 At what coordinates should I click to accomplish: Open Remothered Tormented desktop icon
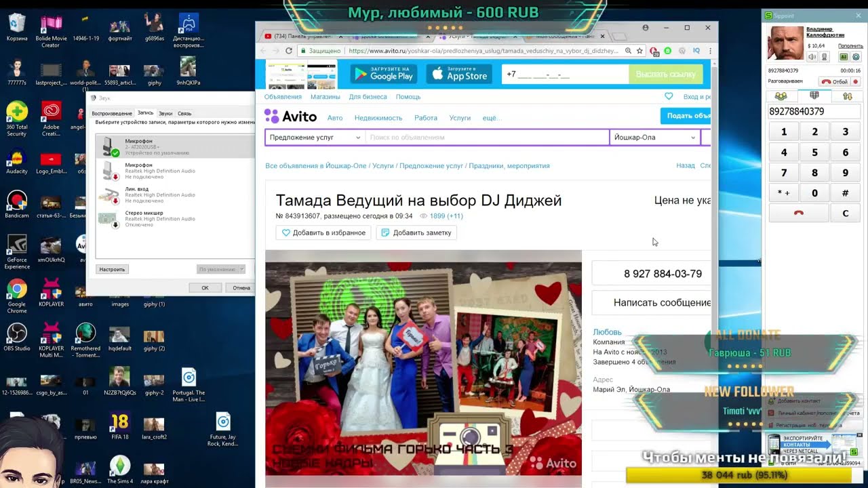[85, 340]
